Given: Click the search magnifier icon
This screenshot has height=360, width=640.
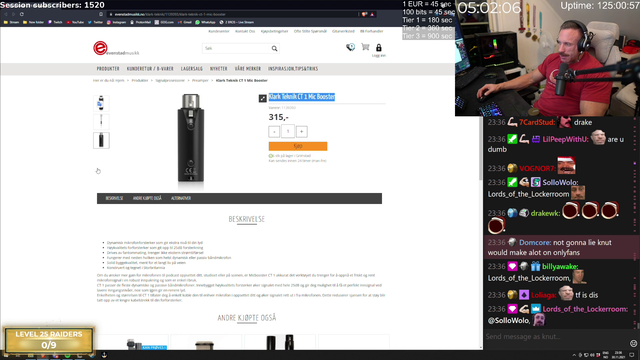Looking at the screenshot, I should 274,49.
